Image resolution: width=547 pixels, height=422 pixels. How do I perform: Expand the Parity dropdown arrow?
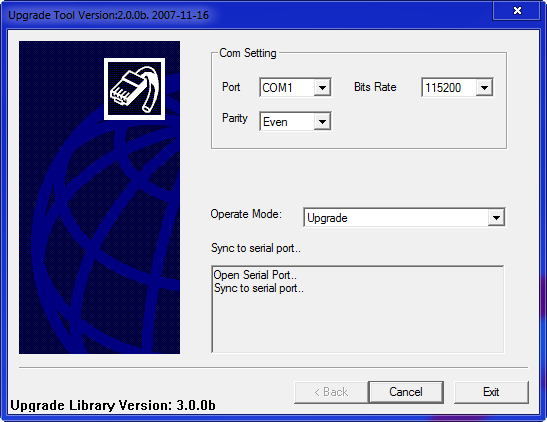tap(322, 121)
